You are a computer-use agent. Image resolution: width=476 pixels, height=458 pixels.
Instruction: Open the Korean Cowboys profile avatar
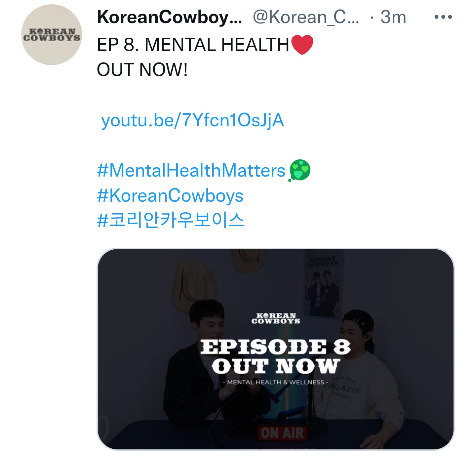(x=51, y=35)
